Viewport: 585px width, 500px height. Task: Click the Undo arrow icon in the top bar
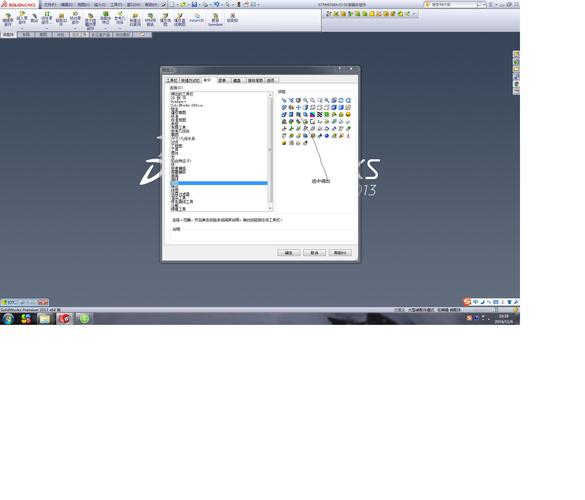pos(216,4)
